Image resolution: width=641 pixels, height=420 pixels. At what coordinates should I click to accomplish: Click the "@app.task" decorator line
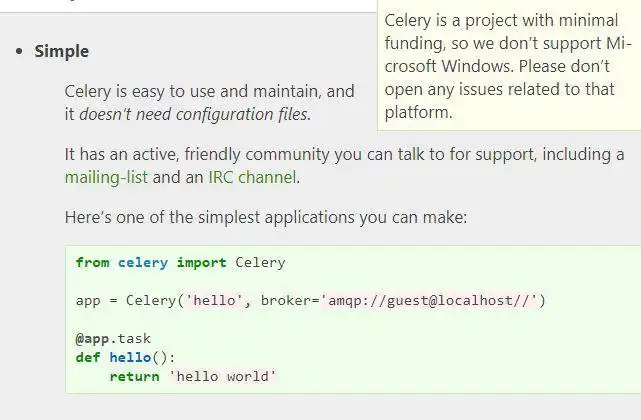point(113,338)
